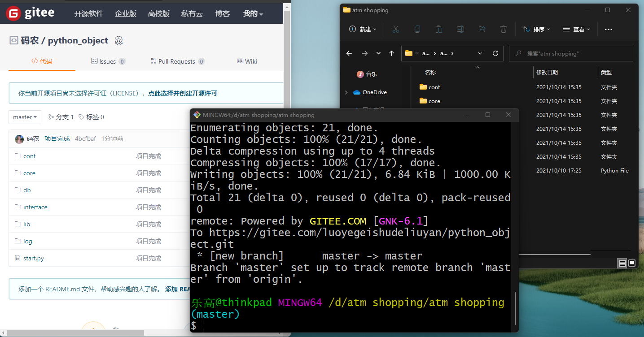Open 企业版 in the Gitee nav
Viewport: 644px width, 337px height.
(x=126, y=14)
